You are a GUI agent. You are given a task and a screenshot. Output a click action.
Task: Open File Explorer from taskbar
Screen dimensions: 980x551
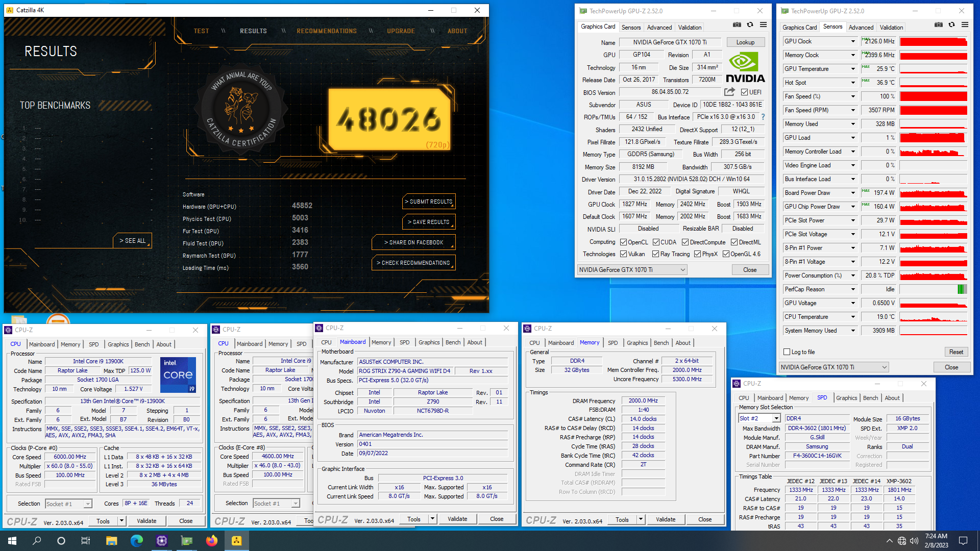111,541
